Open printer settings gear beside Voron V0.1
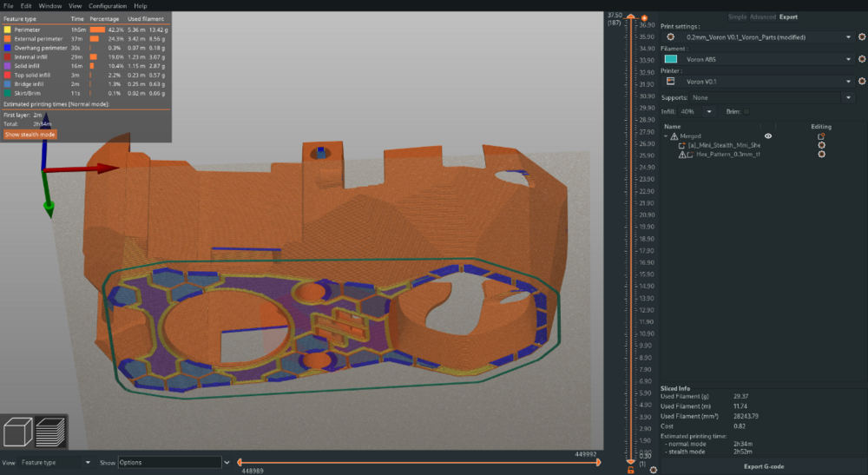Viewport: 868px width, 475px height. coord(862,82)
